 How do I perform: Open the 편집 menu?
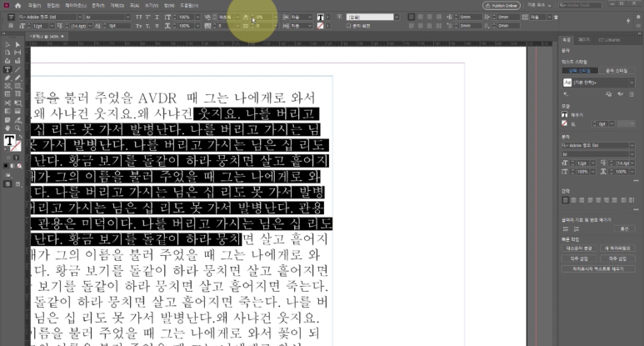coord(52,6)
